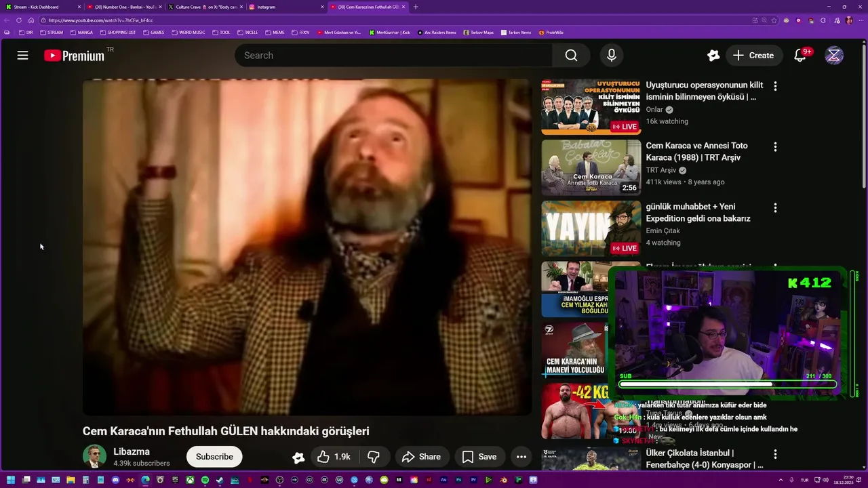
Task: Open Tarkov Maps bookmark
Action: click(478, 32)
